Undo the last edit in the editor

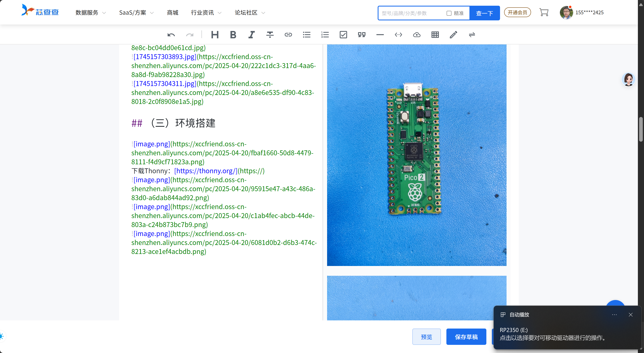[x=171, y=35]
